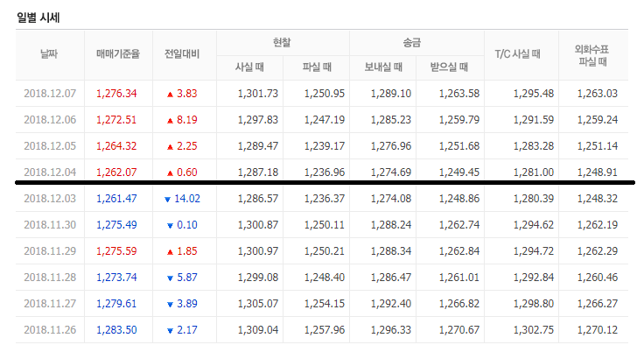The width and height of the screenshot is (644, 352).
Task: Select the date 2018.12.05 cell
Action: 50,146
